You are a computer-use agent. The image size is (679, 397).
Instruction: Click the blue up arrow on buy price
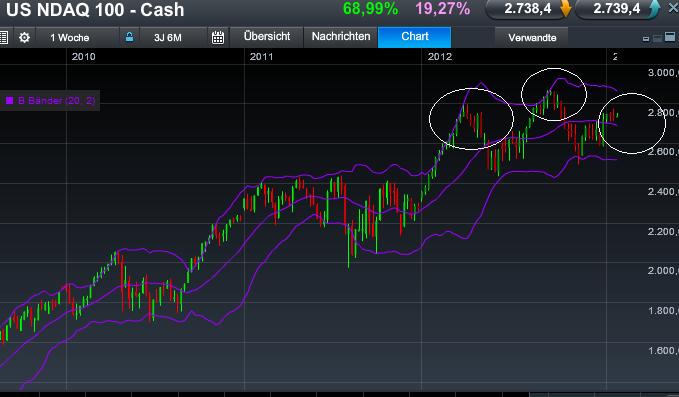(x=654, y=8)
